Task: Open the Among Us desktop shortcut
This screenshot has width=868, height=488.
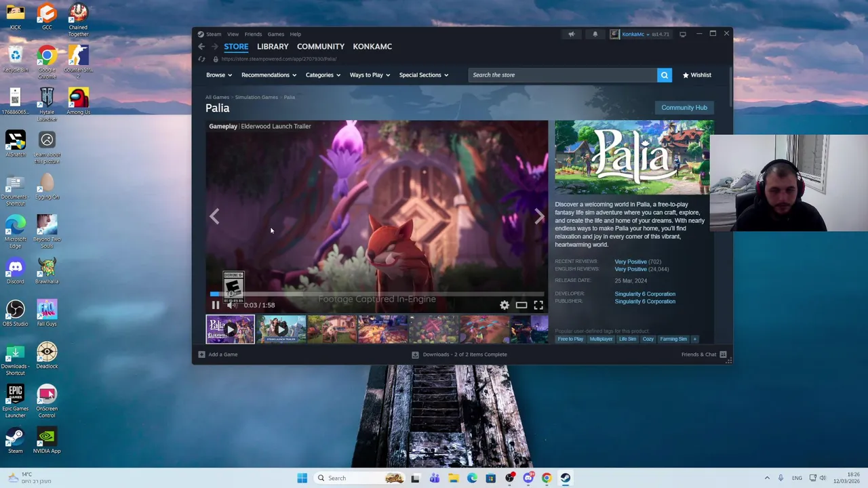Action: [x=78, y=102]
